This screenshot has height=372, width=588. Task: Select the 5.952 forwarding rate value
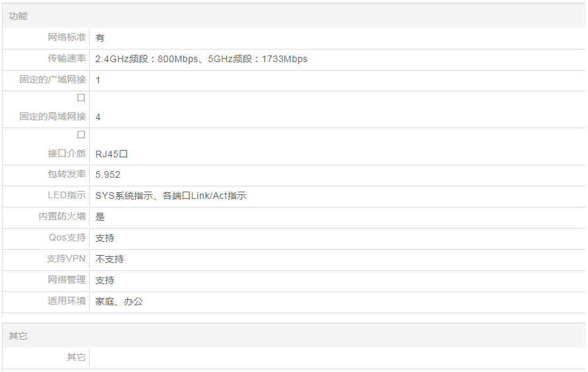click(x=108, y=175)
